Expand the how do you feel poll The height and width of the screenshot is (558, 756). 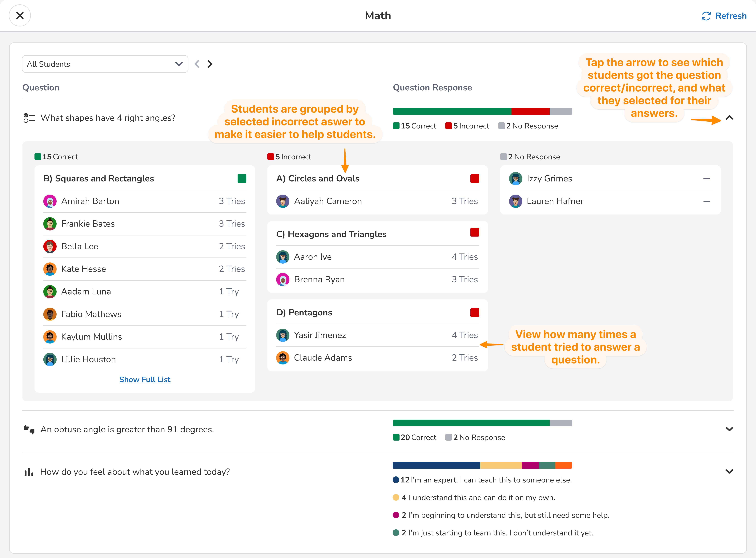point(729,472)
